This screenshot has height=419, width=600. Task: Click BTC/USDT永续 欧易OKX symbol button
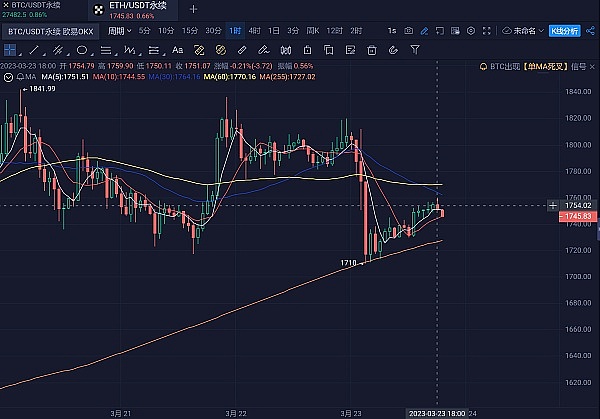coord(51,31)
